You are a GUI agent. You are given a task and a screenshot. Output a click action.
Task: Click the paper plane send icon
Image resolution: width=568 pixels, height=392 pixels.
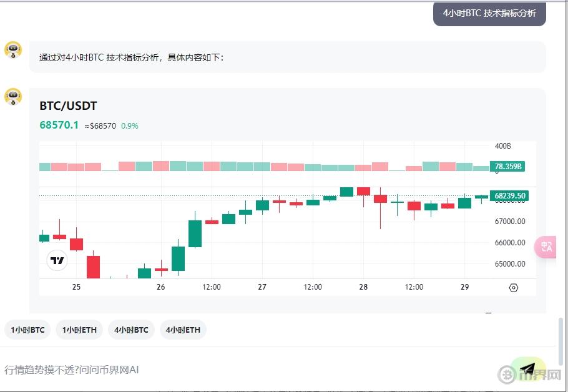click(527, 369)
